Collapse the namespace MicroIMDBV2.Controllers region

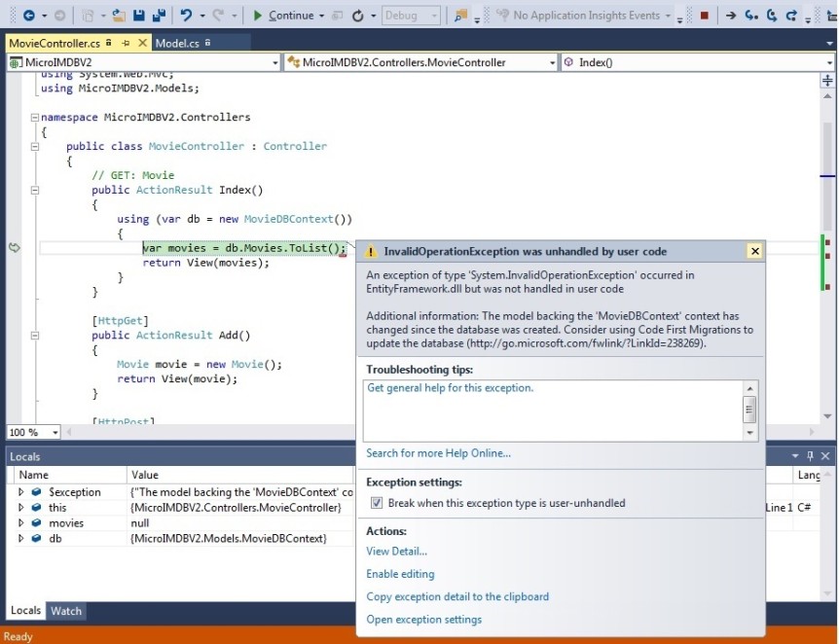click(34, 118)
